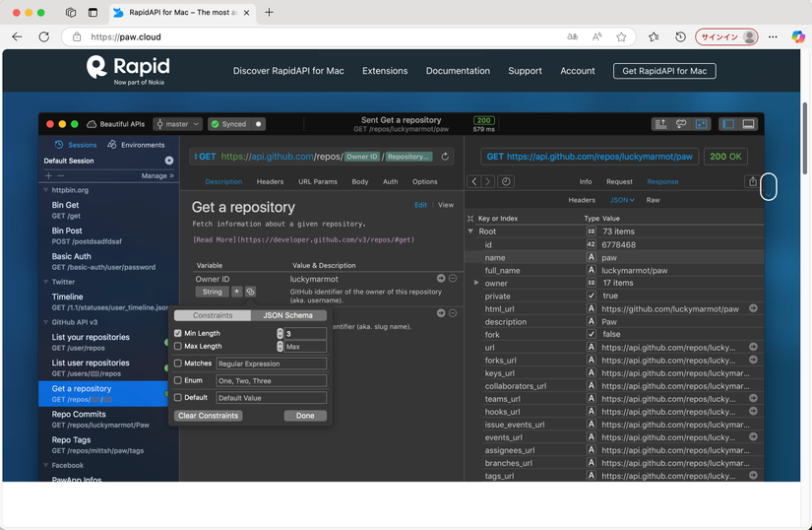Open the browser history icon

click(x=680, y=36)
